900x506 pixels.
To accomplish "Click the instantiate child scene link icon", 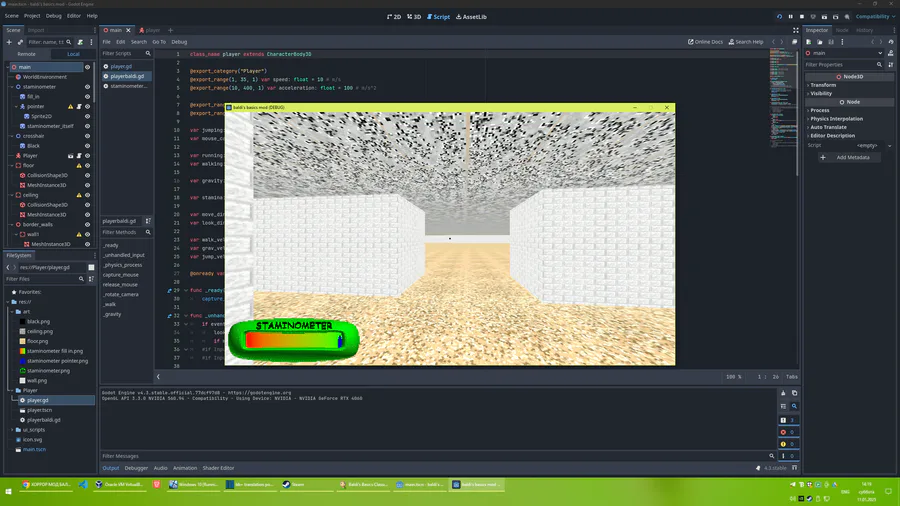I will 20,42.
